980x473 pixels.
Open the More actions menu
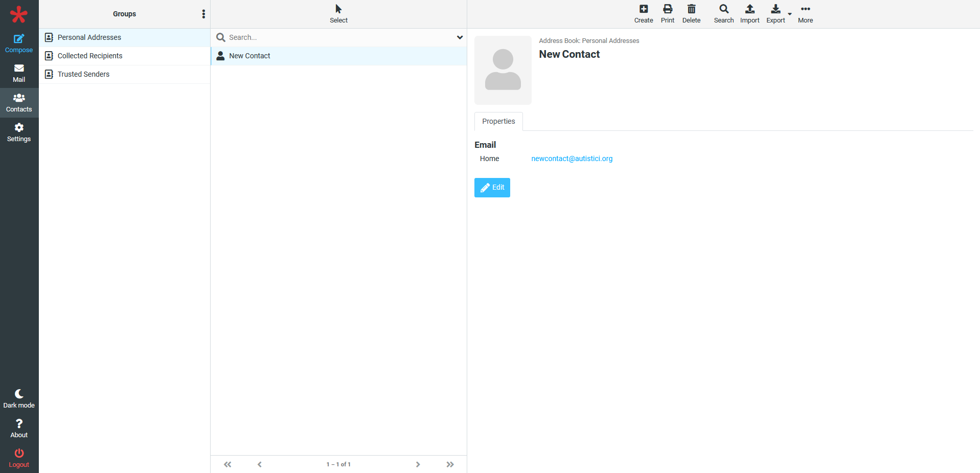click(805, 9)
